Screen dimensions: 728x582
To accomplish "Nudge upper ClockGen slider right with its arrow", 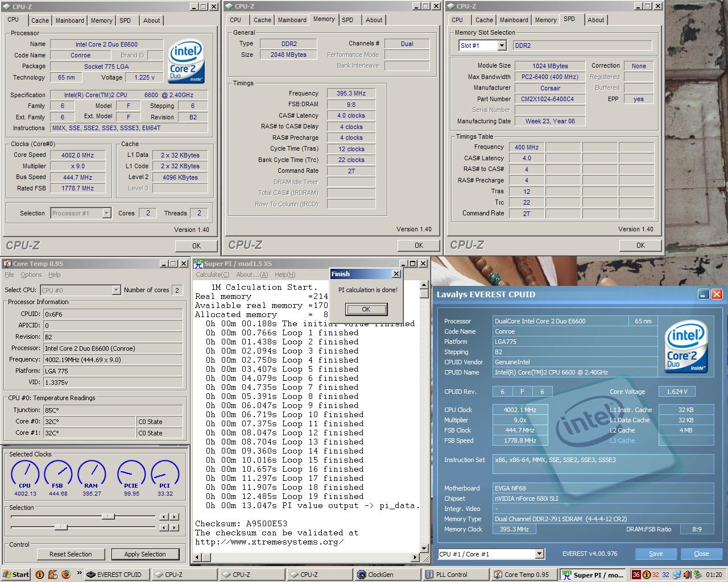I will click(x=174, y=517).
